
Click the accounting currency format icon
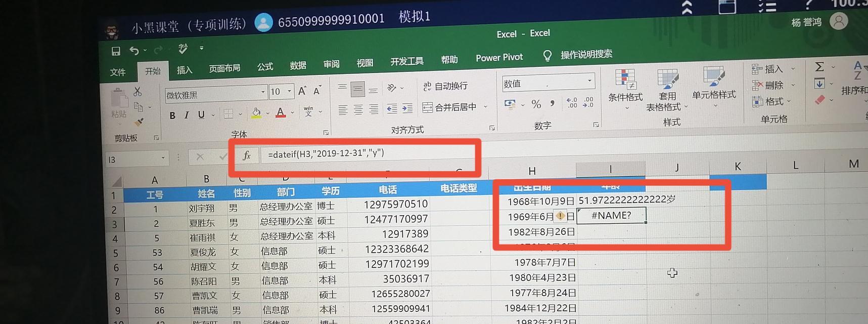[x=510, y=104]
